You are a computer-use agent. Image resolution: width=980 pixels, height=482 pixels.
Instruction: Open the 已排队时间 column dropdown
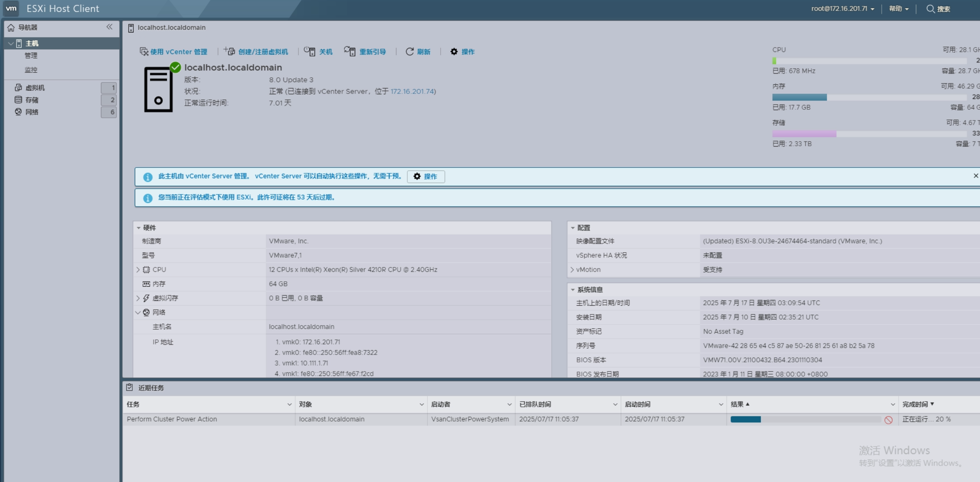pyautogui.click(x=615, y=404)
